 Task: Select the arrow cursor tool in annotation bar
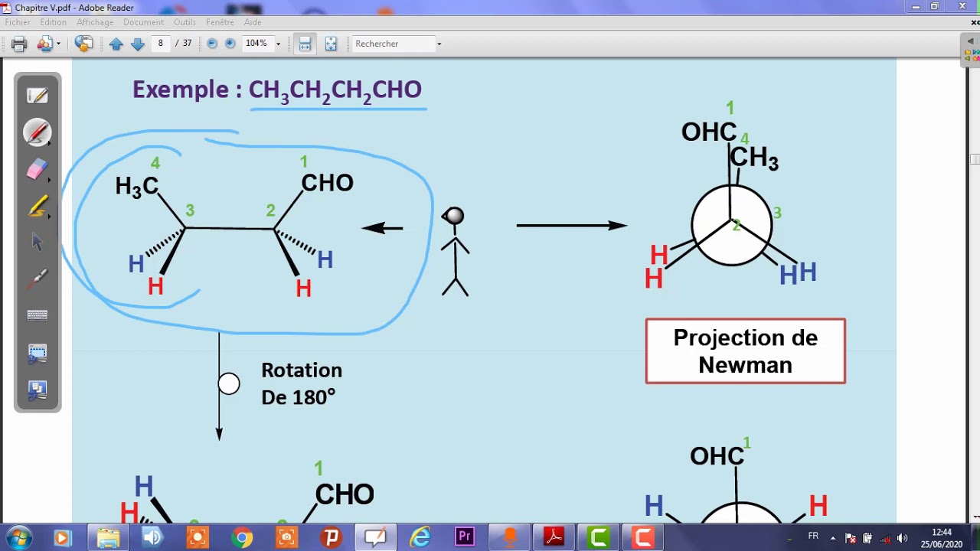pyautogui.click(x=37, y=242)
